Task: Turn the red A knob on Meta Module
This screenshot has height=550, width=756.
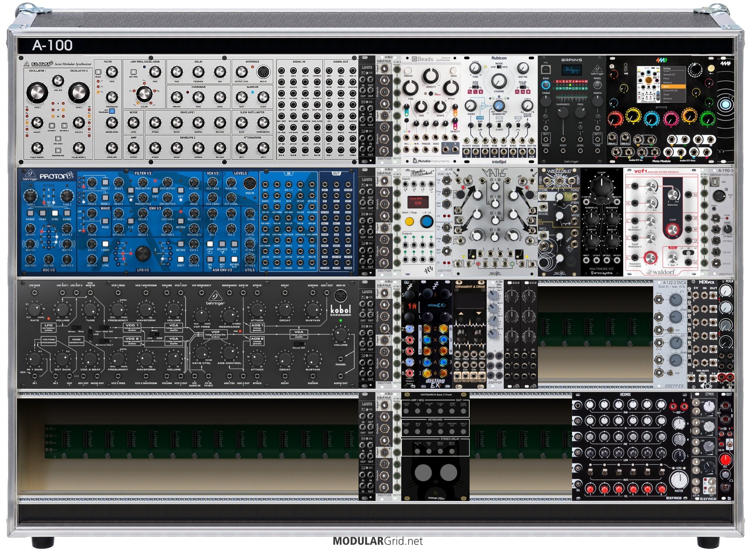Action: [615, 118]
